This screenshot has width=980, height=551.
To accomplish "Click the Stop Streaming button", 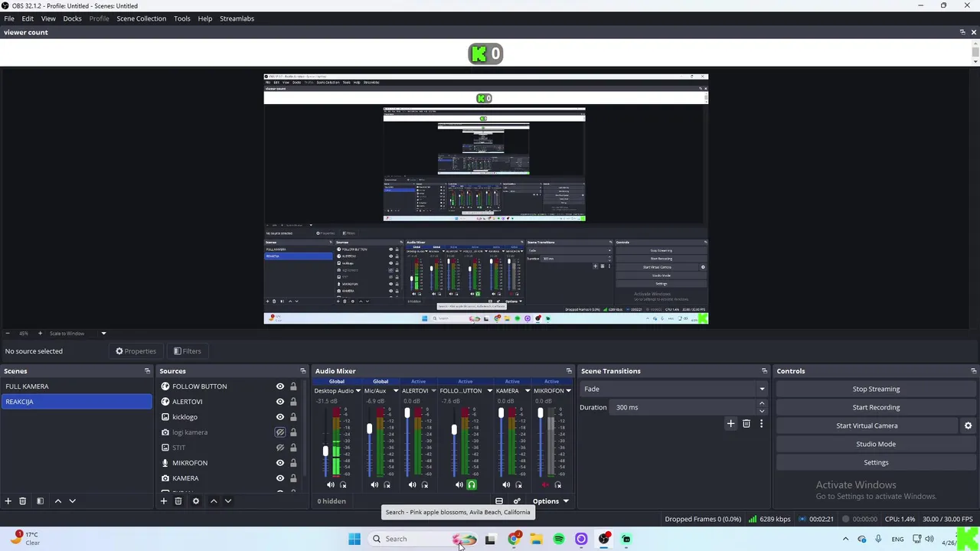I will click(876, 389).
